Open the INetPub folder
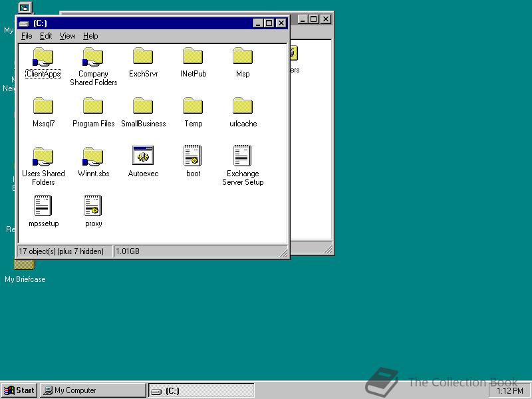Image resolution: width=532 pixels, height=399 pixels. point(192,57)
